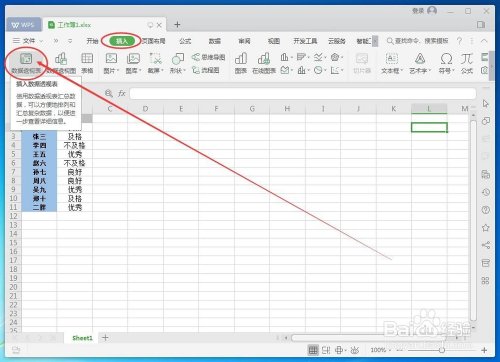Expand the bar chart type dropdown
The height and width of the screenshot is (362, 500).
click(309, 57)
